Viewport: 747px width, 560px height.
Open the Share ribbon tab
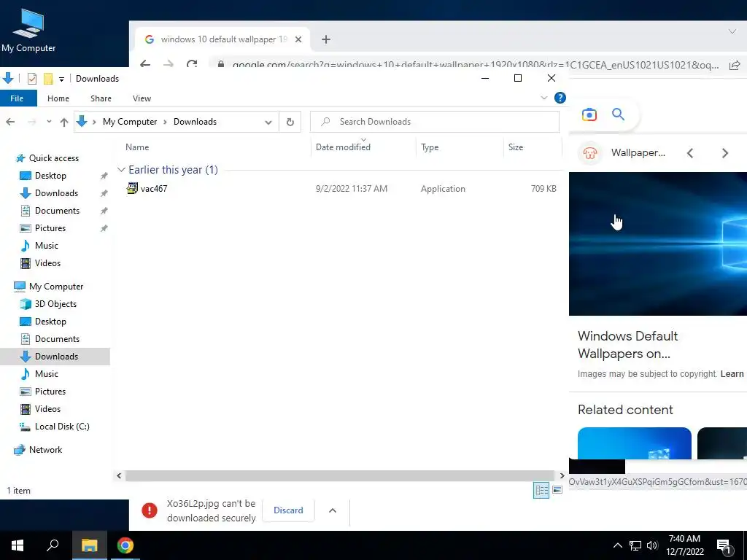coord(101,98)
